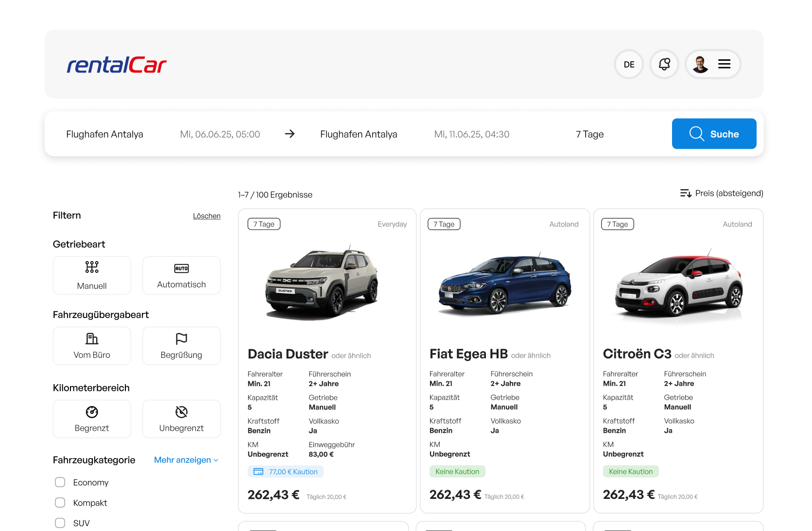Screen dimensions: 812x531
Task: Click the magnifier icon in Suche button
Action: tap(696, 134)
